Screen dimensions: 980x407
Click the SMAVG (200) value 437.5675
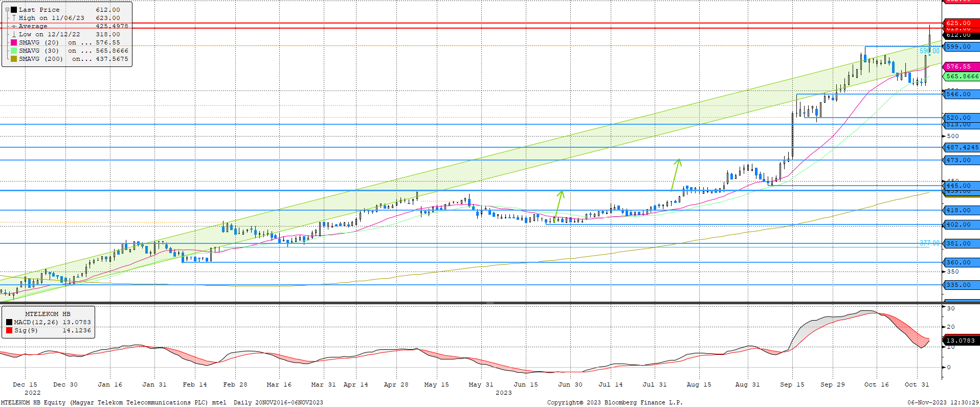pyautogui.click(x=112, y=59)
